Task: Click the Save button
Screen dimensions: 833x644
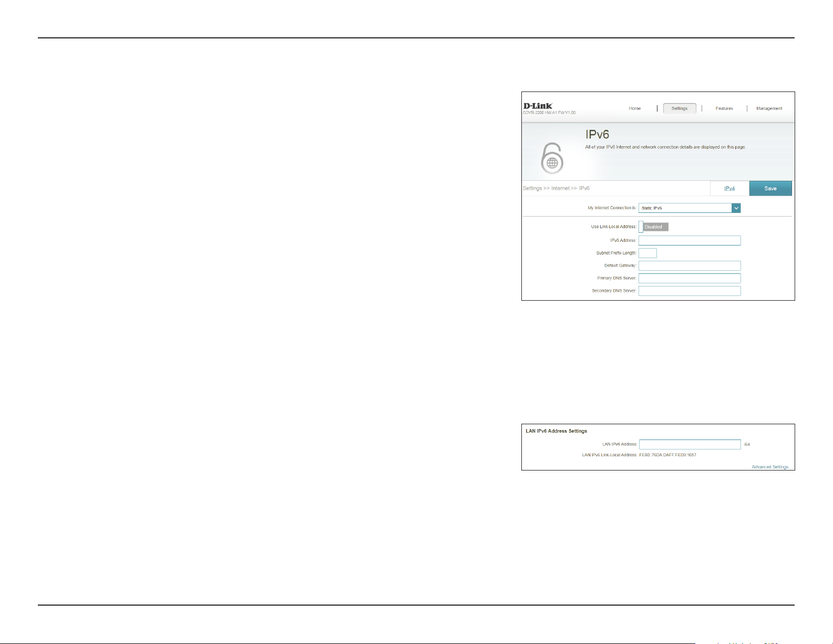Action: [x=770, y=188]
